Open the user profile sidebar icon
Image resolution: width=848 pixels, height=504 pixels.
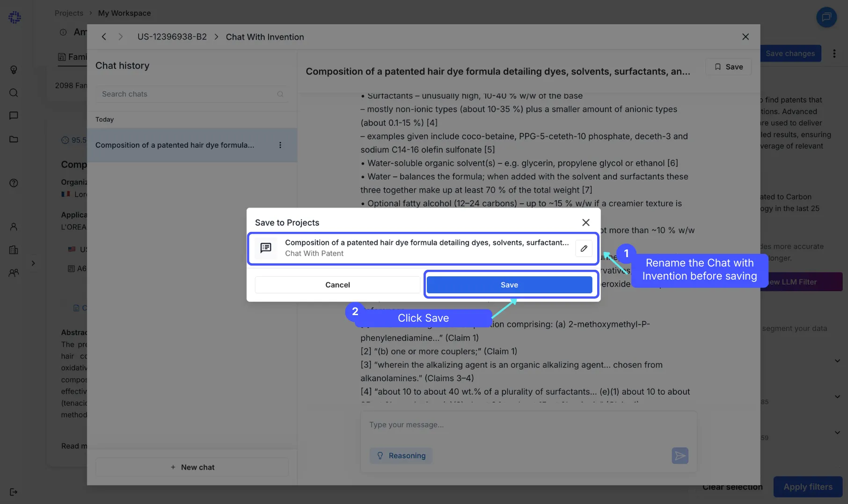[14, 227]
